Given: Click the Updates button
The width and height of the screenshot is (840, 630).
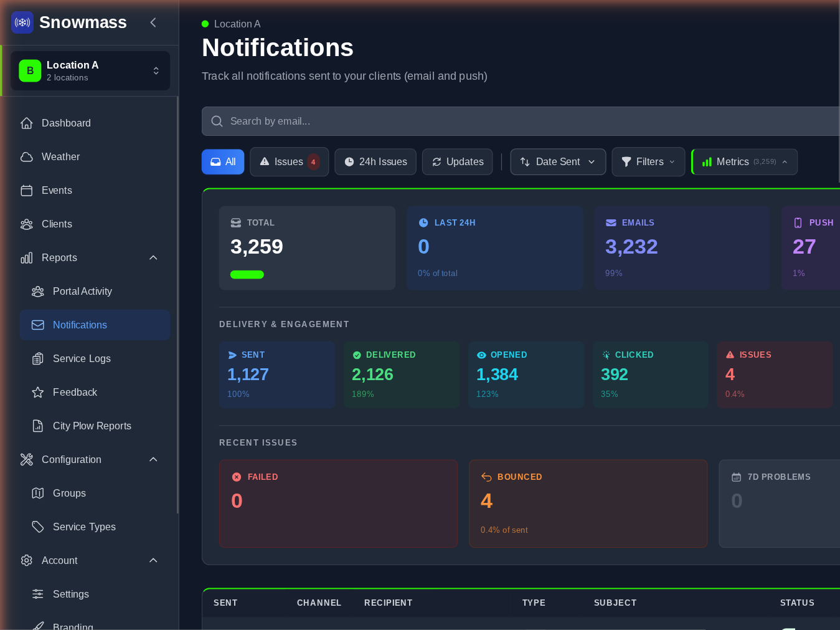Looking at the screenshot, I should [x=458, y=162].
